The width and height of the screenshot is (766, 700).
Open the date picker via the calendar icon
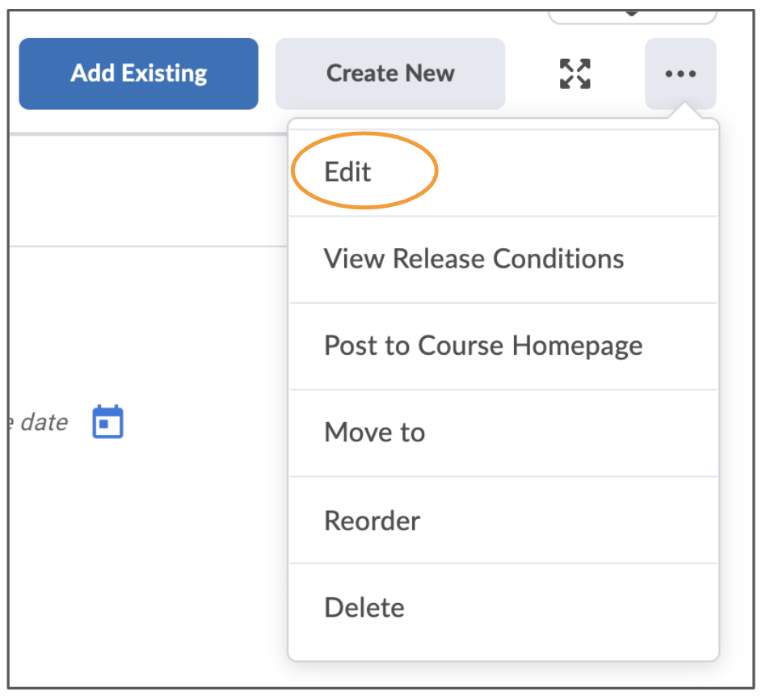click(107, 422)
